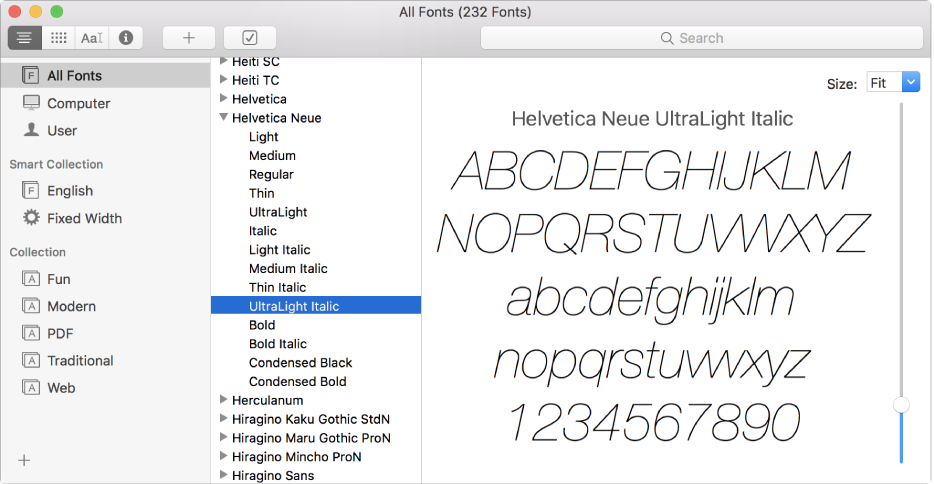Screen dimensions: 934x484
Task: Open the Traditional collection
Action: [80, 360]
